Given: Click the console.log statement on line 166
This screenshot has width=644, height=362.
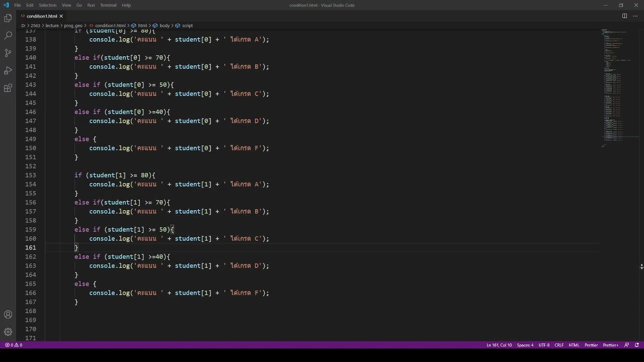Looking at the screenshot, I should [x=179, y=293].
